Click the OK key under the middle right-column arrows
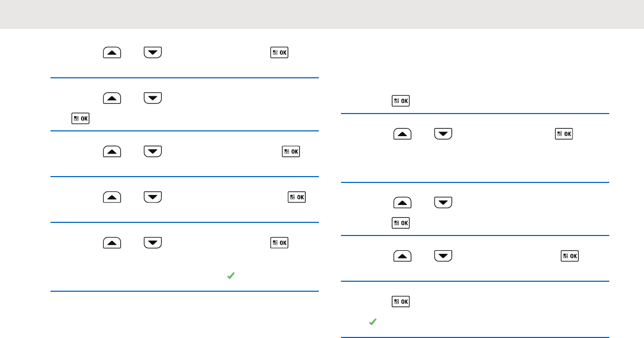Screen dimensions: 644x338 [401, 223]
